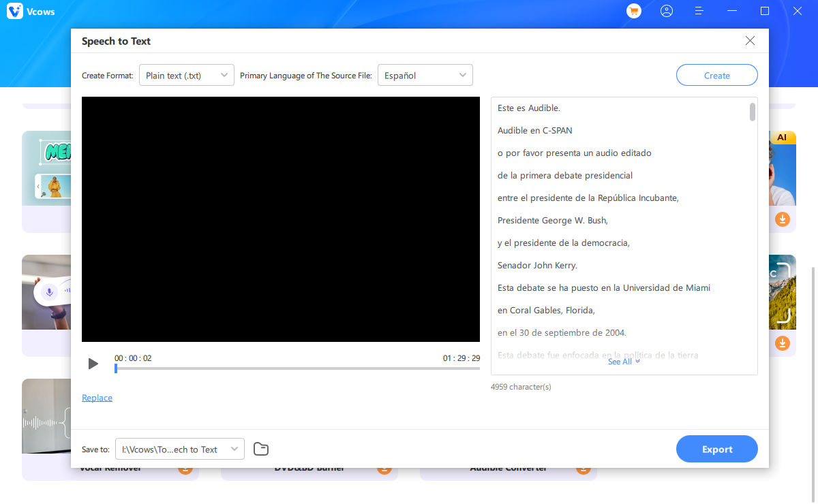818x504 pixels.
Task: Click the black video preview area
Action: pyautogui.click(x=281, y=219)
